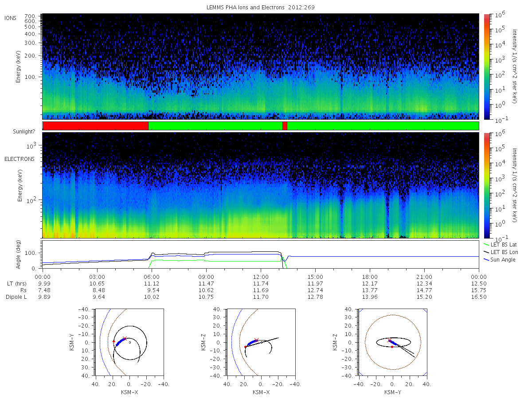The image size is (532, 399).
Task: Click the green segment between the red segments
Action: click(215, 126)
